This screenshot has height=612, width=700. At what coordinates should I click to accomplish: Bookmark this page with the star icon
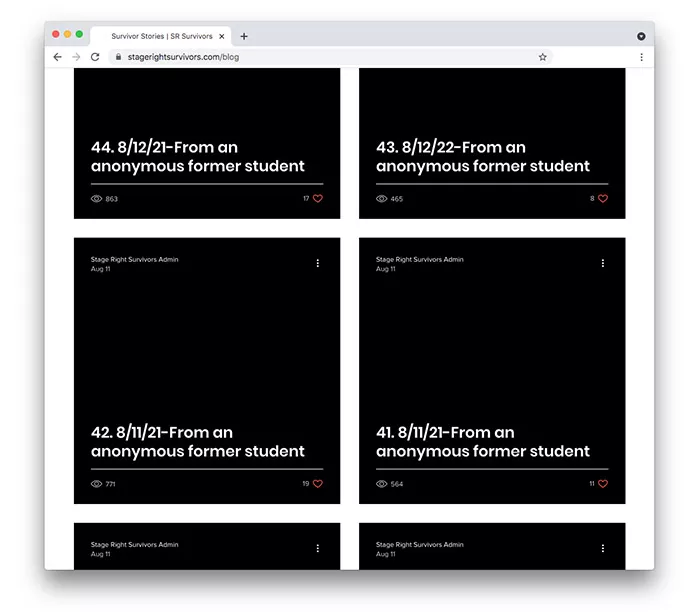pyautogui.click(x=543, y=57)
